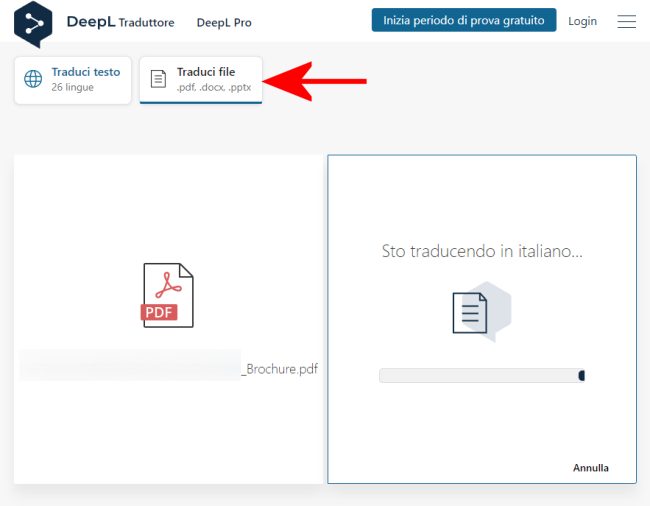Switch to the Traduci file tab
Viewport: 650px width, 506px height.
point(201,80)
